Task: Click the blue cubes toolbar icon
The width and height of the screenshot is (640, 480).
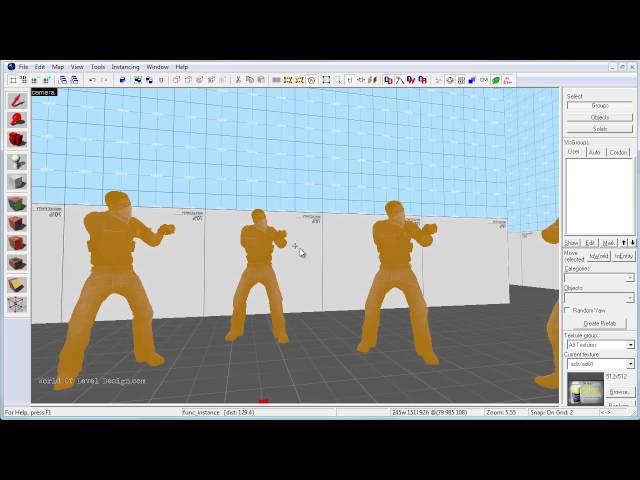Action: [472, 80]
